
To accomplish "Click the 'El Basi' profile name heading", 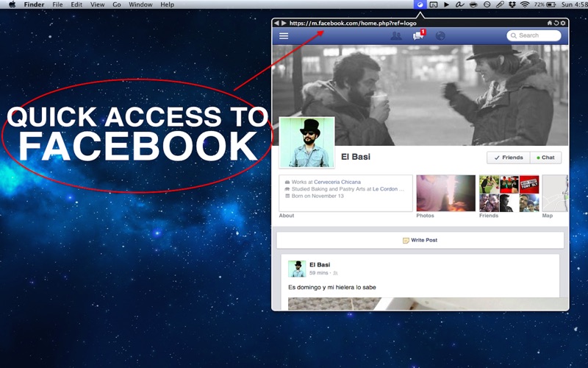I will 356,157.
